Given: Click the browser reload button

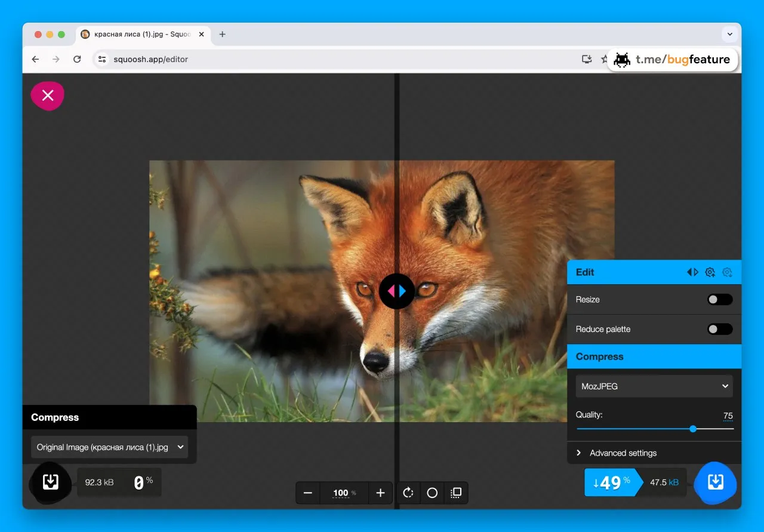Looking at the screenshot, I should (77, 59).
